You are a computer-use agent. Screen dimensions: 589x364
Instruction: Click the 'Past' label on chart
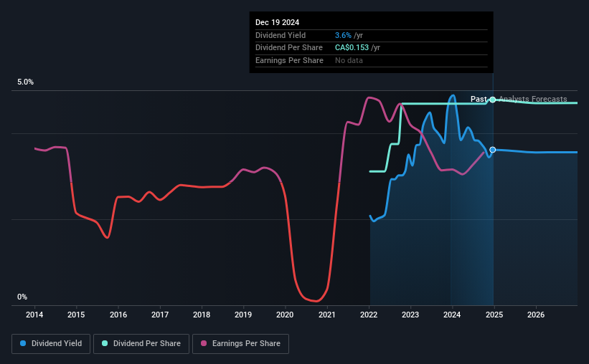pos(479,99)
